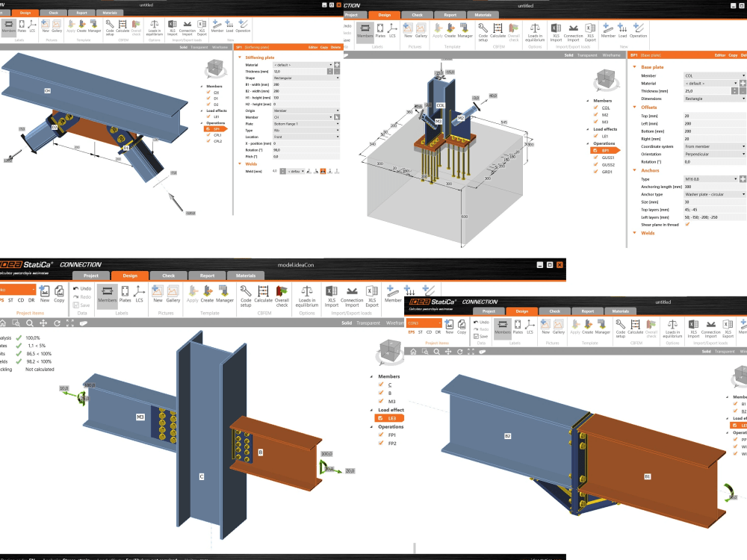Open the Project tab in the model.ideaCon window
Screen dimensions: 747x560
[91, 276]
